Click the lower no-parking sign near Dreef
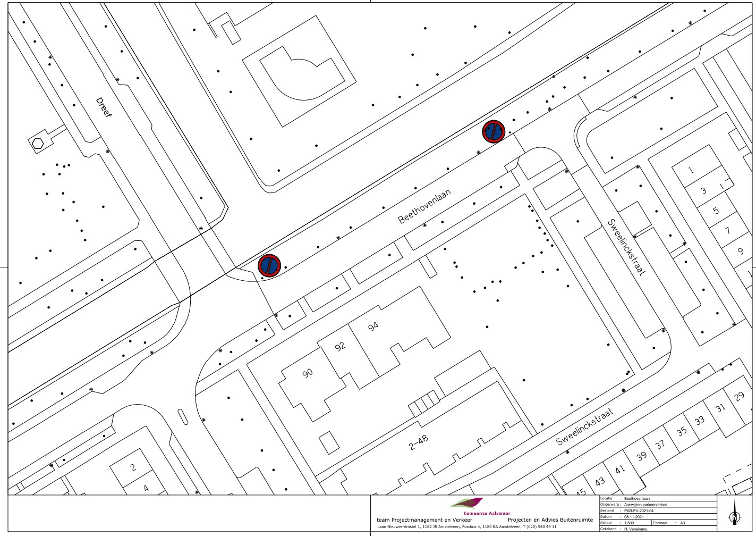Viewport: 756px width, 536px height. 269,265
